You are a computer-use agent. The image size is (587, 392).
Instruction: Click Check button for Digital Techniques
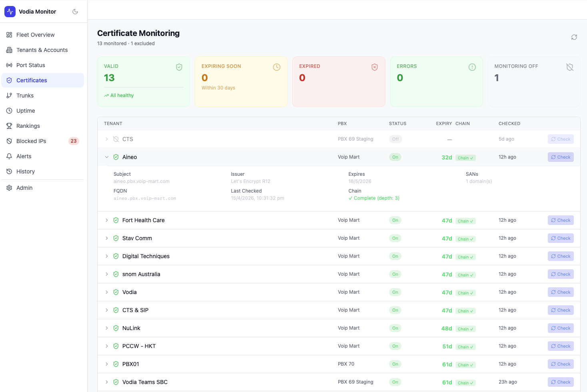(561, 256)
